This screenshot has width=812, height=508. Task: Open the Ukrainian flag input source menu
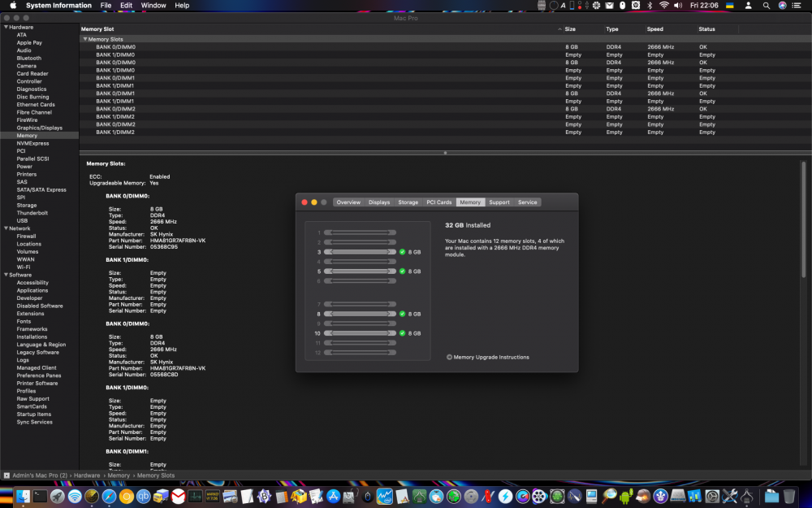pos(730,5)
